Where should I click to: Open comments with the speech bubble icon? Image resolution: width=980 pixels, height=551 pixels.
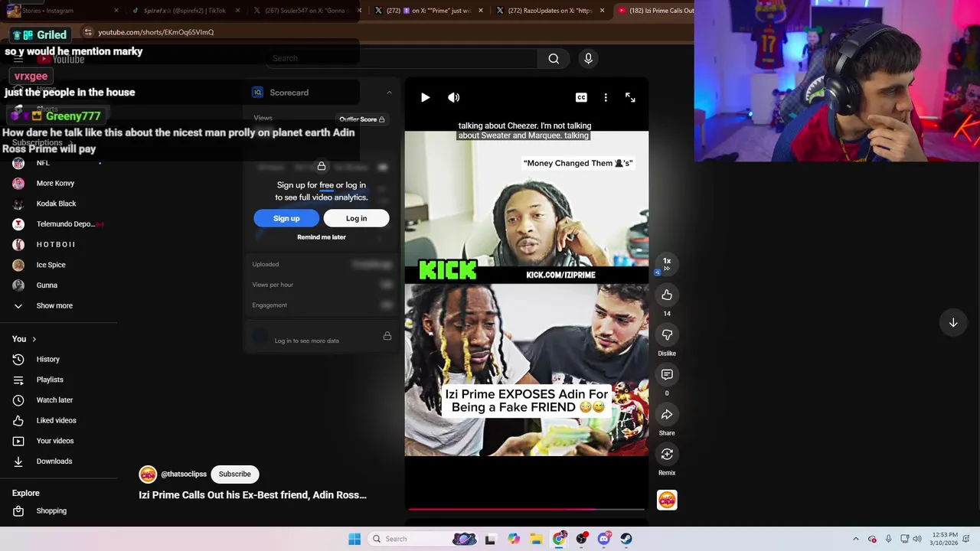(x=667, y=374)
